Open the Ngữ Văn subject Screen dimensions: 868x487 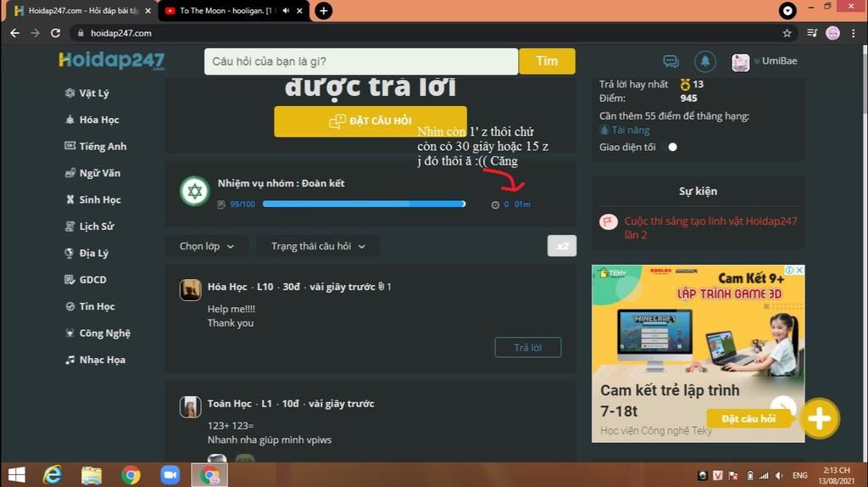(92, 173)
